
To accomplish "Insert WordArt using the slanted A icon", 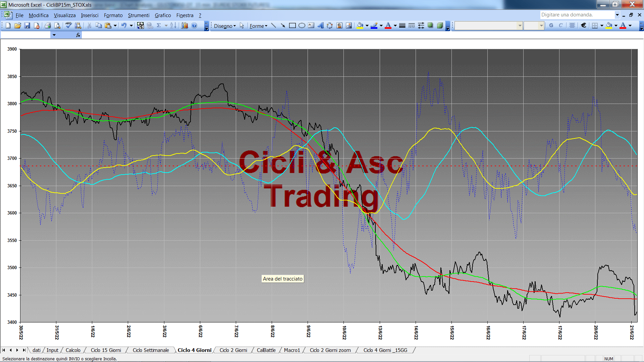I will point(320,25).
